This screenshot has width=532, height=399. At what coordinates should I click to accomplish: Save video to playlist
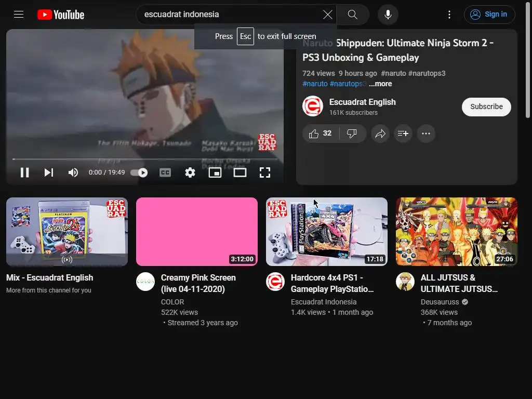403,134
